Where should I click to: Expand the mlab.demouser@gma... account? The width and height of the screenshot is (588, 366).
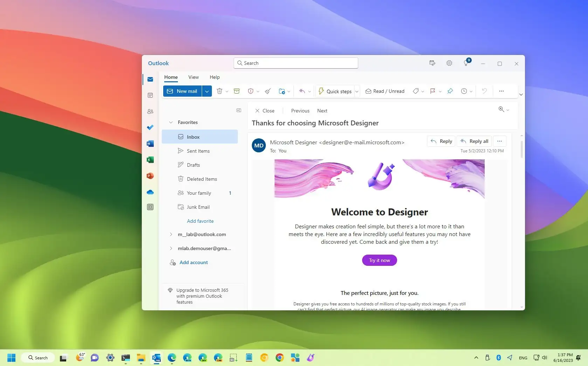click(171, 248)
